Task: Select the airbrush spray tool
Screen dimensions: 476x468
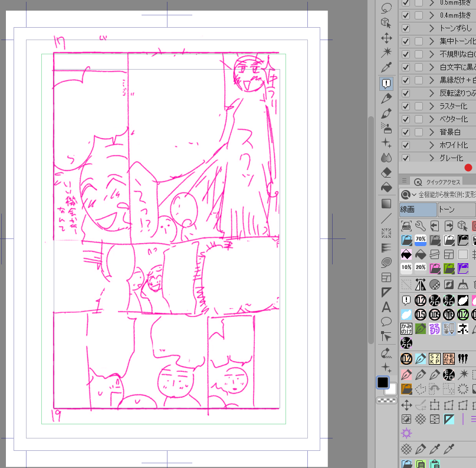Action: [x=386, y=129]
